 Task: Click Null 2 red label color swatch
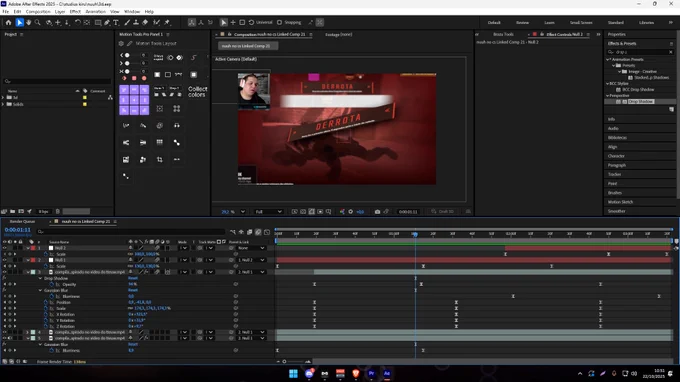33,248
